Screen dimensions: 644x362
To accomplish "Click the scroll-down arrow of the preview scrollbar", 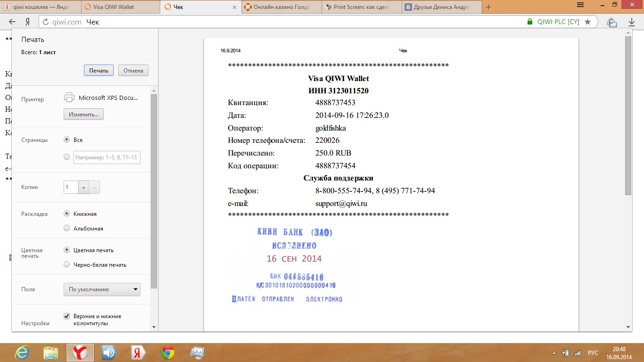I will pos(628,327).
